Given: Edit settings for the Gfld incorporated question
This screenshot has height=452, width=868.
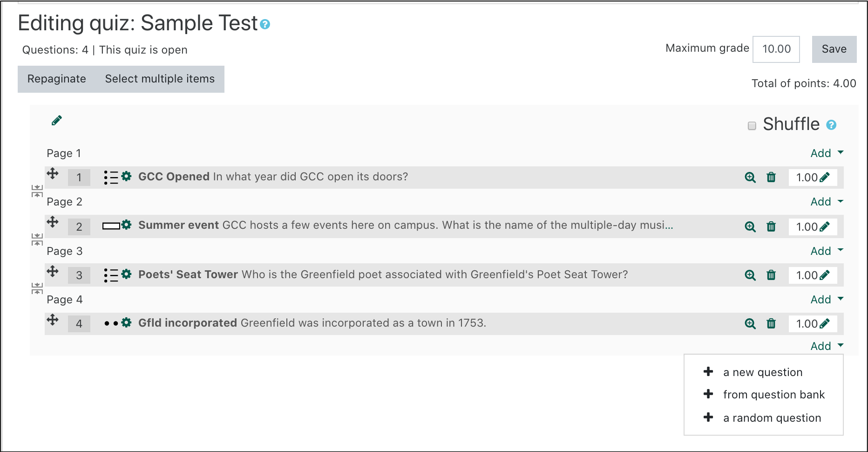Looking at the screenshot, I should point(127,322).
